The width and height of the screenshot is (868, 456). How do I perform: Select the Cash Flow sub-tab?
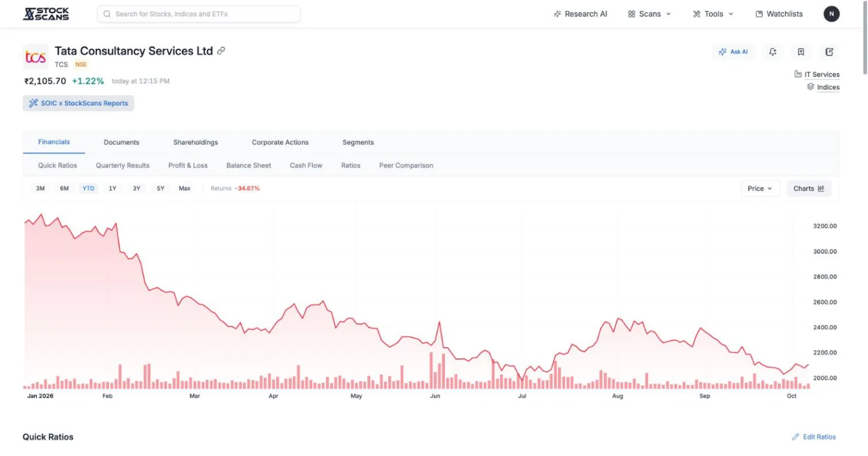click(306, 166)
